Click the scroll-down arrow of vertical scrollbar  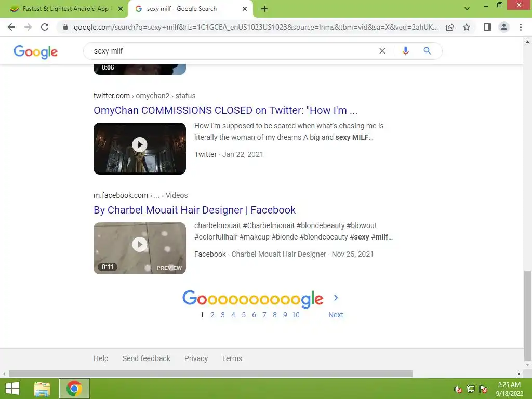(527, 365)
